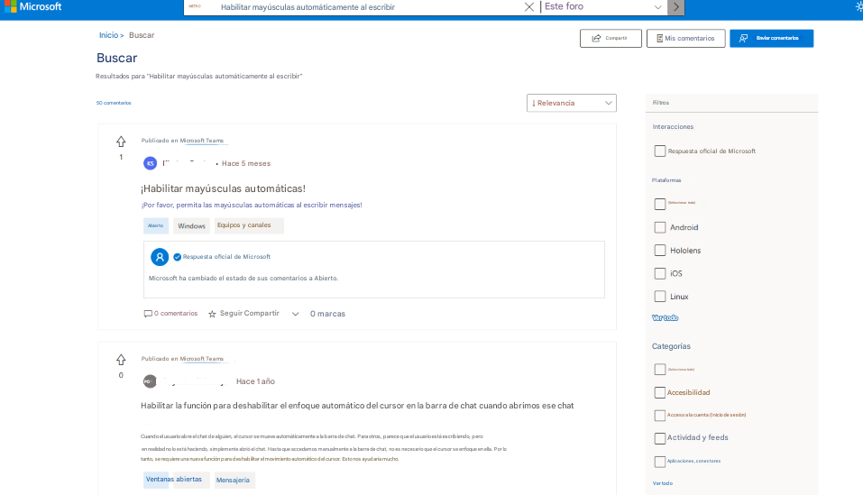Image resolution: width=863 pixels, height=504 pixels.
Task: Open the Relevancia sort dropdown
Action: pyautogui.click(x=572, y=103)
